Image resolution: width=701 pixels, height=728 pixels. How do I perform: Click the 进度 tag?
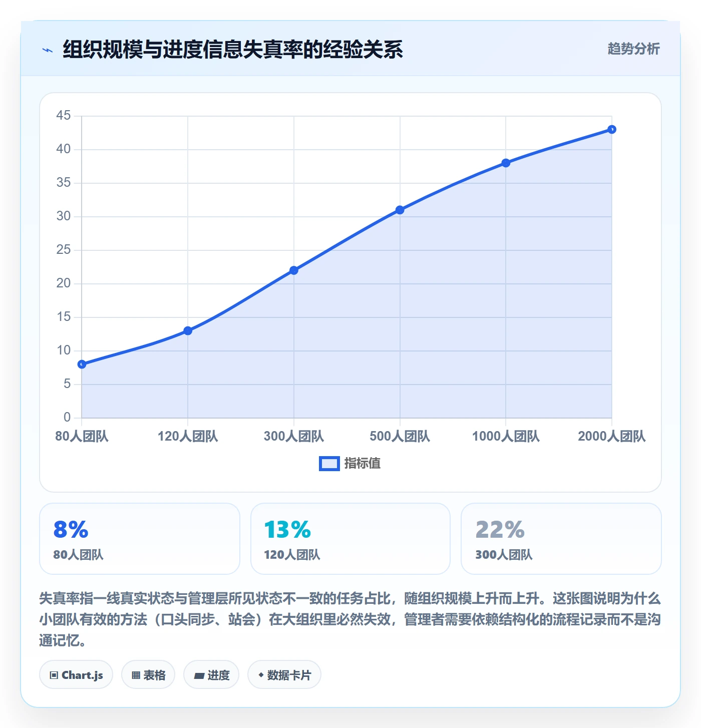click(211, 675)
